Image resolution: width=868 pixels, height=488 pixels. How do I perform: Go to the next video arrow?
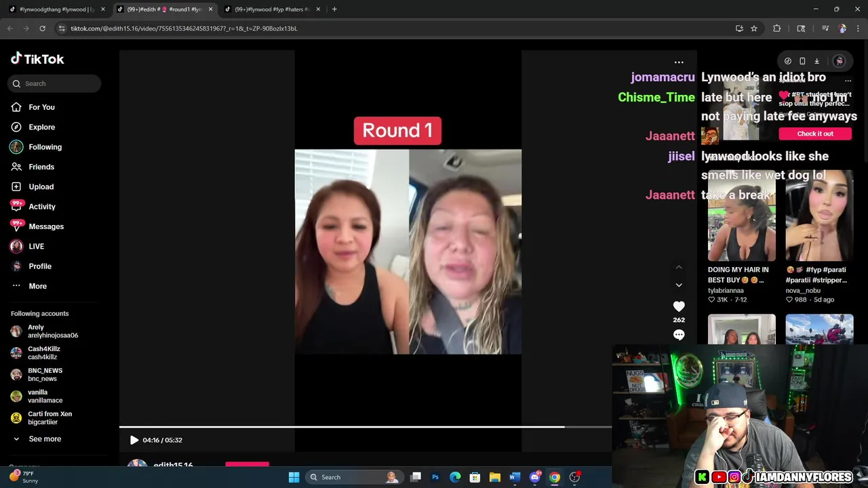point(679,285)
